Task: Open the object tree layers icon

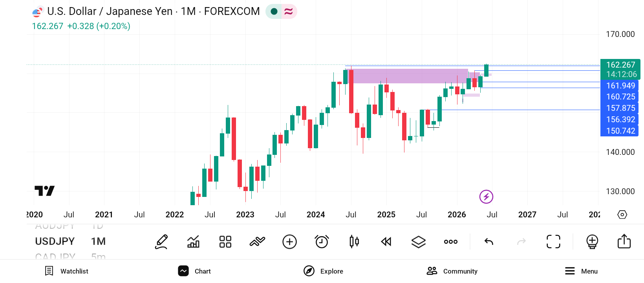Action: [419, 242]
